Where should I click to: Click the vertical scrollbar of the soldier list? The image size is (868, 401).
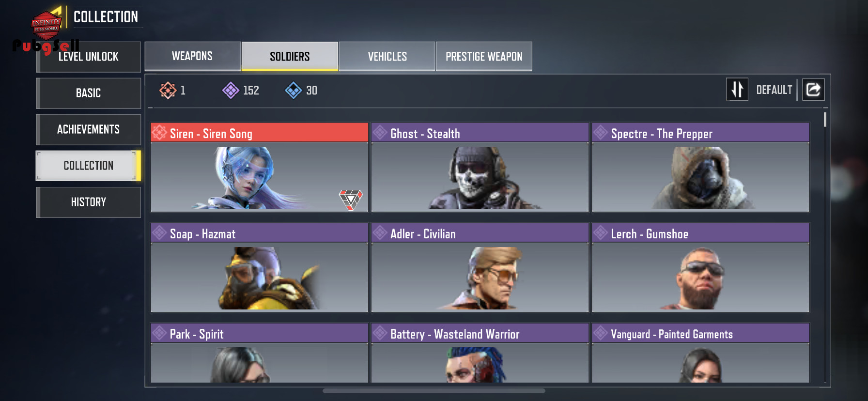click(x=825, y=120)
